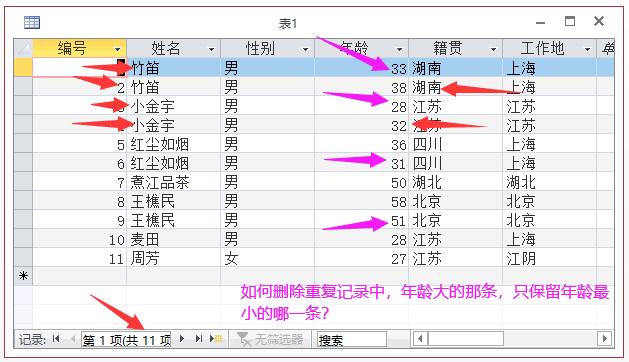Click horizontal scrollbar right arrow
Viewport: 629px width, 362px height.
(x=604, y=339)
